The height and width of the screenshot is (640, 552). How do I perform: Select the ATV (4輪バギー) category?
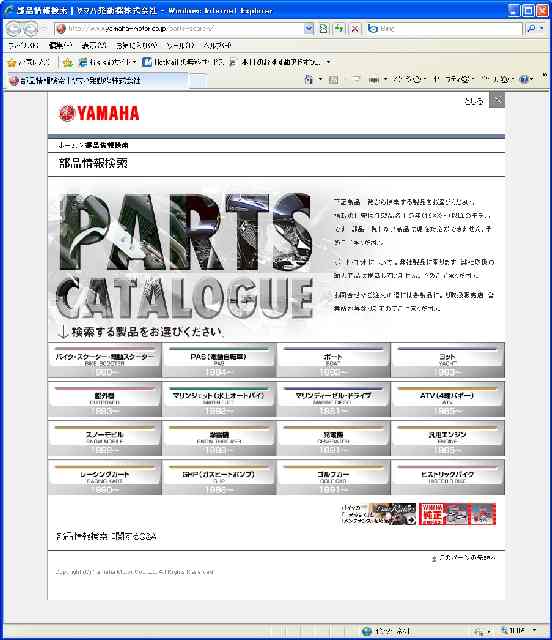pyautogui.click(x=447, y=400)
